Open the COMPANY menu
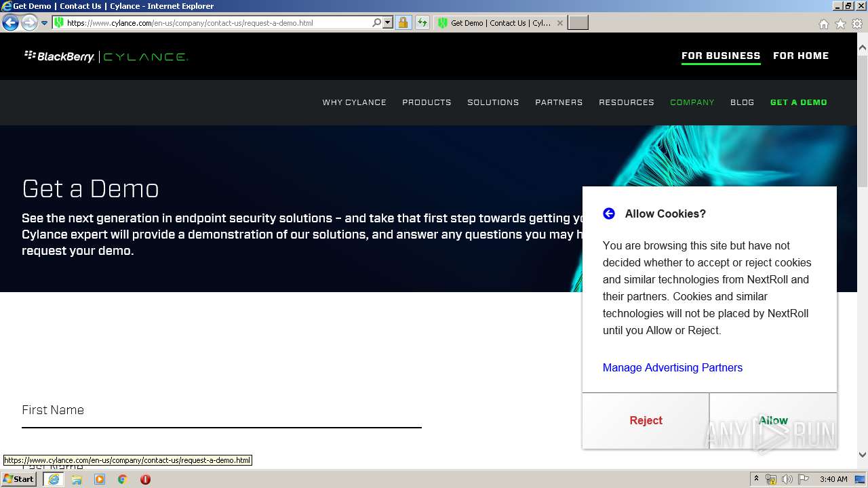Screen dimensions: 868x488 click(692, 102)
